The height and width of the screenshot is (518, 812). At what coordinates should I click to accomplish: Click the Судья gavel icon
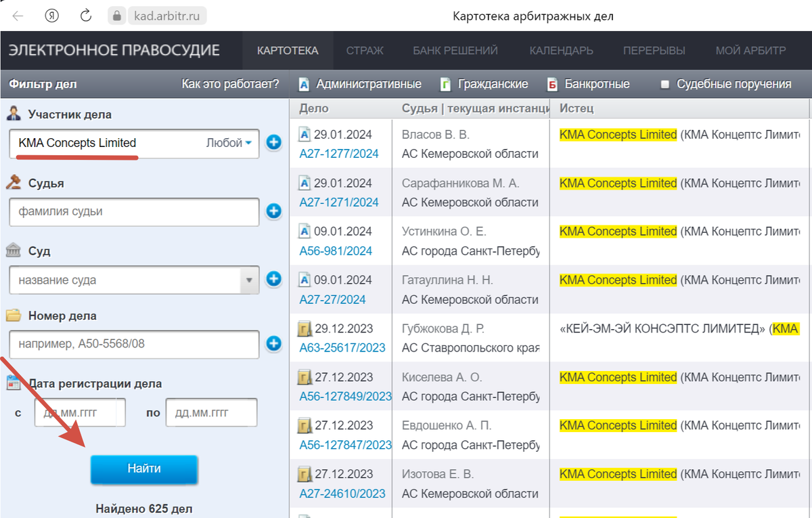pos(14,182)
